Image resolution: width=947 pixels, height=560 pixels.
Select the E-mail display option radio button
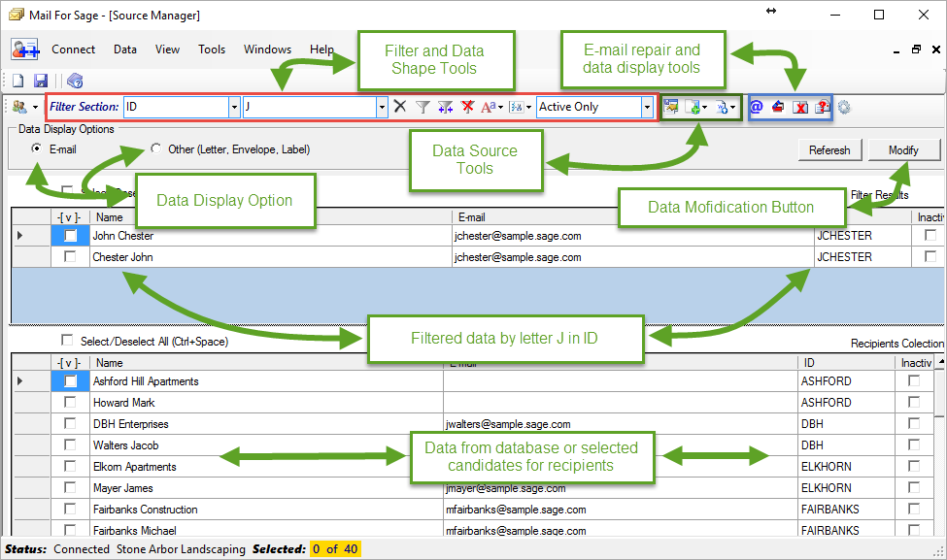(x=37, y=148)
